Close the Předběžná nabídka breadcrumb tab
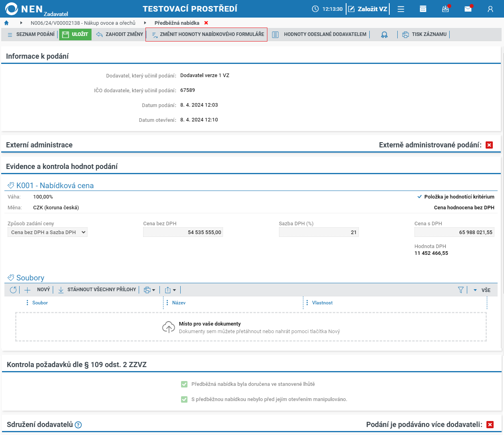 pyautogui.click(x=206, y=23)
